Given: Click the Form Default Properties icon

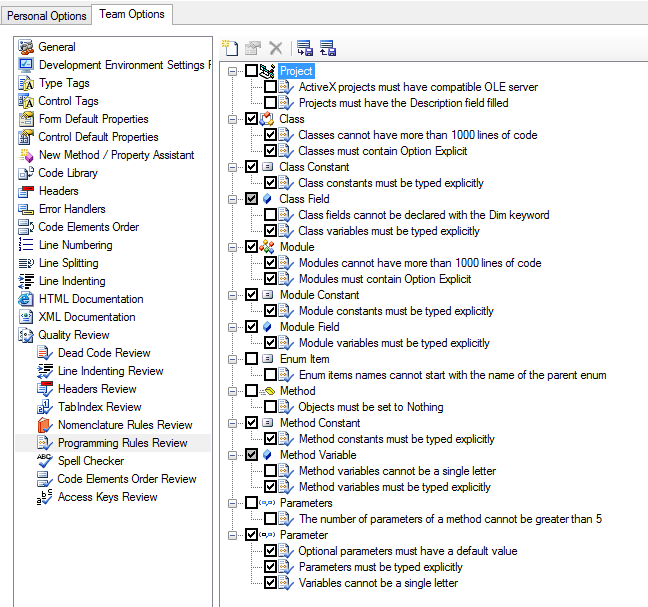Looking at the screenshot, I should pos(26,119).
